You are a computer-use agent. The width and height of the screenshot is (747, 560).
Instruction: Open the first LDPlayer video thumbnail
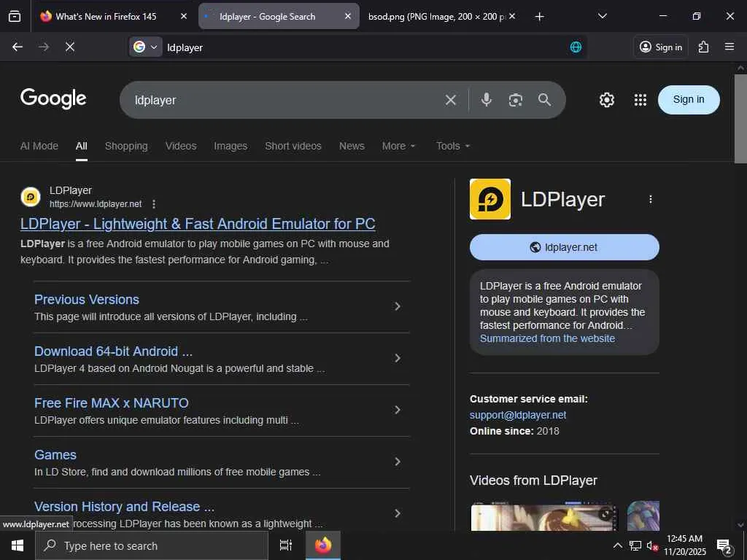[544, 517]
